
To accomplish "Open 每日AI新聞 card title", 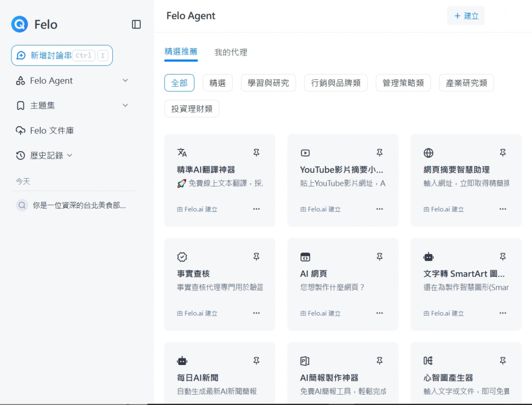I will [197, 377].
